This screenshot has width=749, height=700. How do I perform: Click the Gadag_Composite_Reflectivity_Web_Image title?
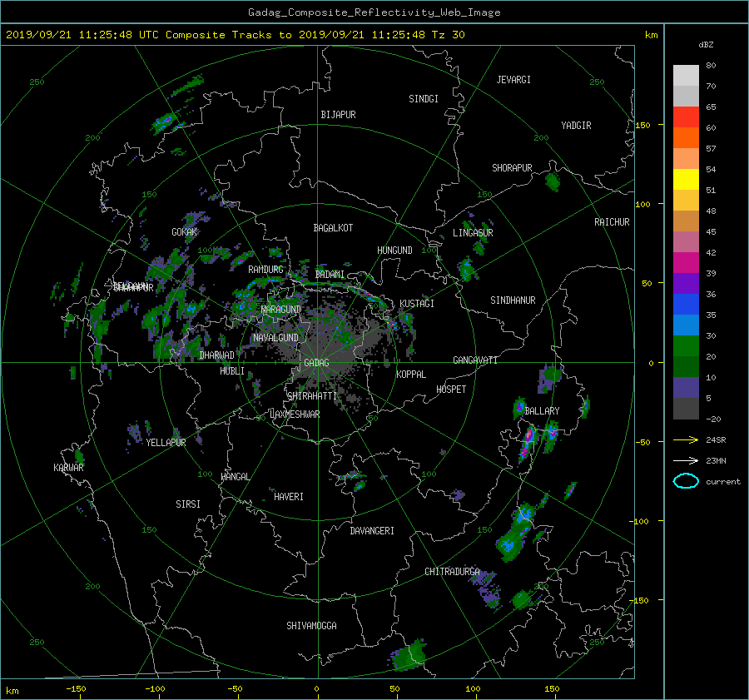(374, 12)
